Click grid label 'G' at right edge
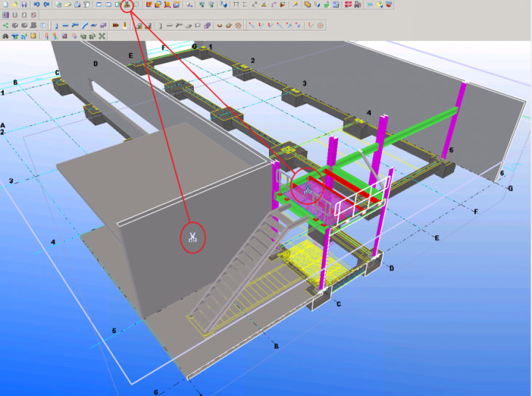 pyautogui.click(x=510, y=188)
